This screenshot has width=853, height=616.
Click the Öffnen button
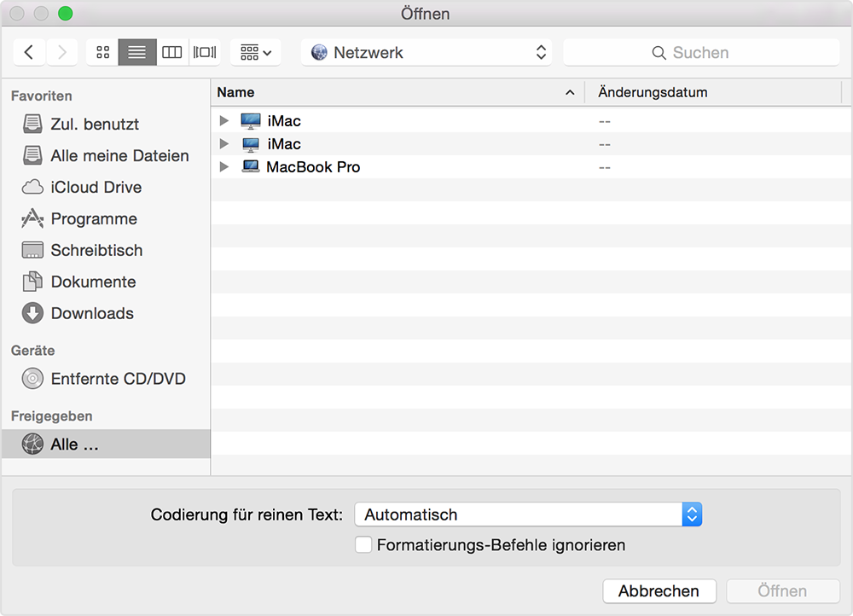pyautogui.click(x=783, y=591)
